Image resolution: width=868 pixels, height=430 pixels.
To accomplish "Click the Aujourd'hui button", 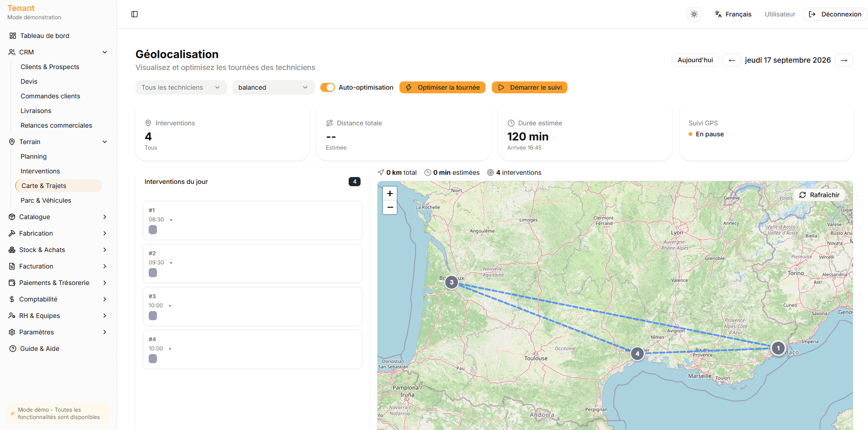I will click(x=695, y=60).
